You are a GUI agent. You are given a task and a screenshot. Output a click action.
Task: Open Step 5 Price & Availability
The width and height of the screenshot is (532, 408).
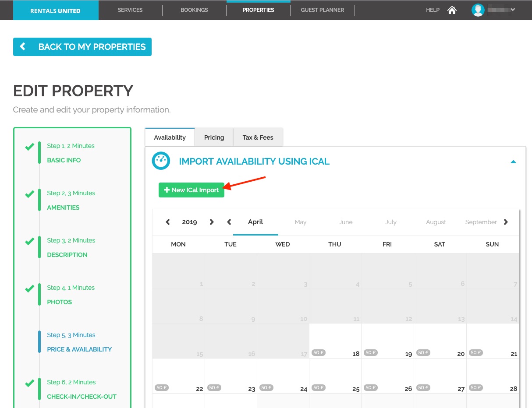pos(79,342)
